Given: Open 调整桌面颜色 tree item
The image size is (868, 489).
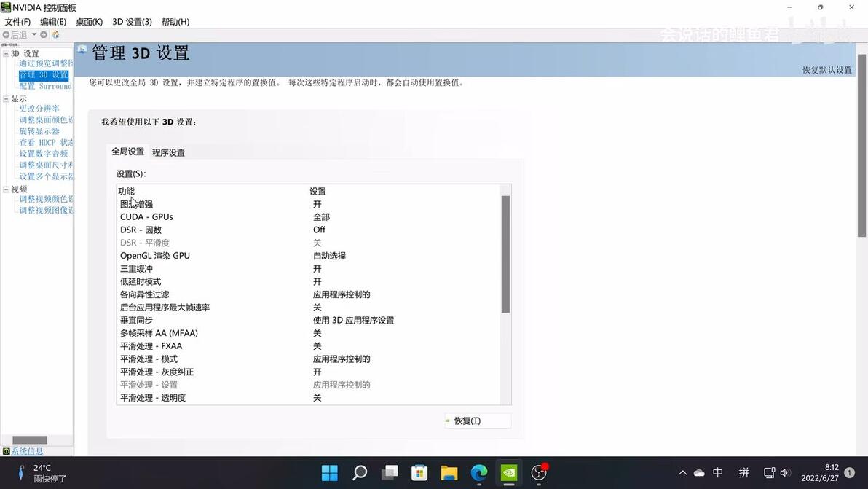Looking at the screenshot, I should 46,120.
